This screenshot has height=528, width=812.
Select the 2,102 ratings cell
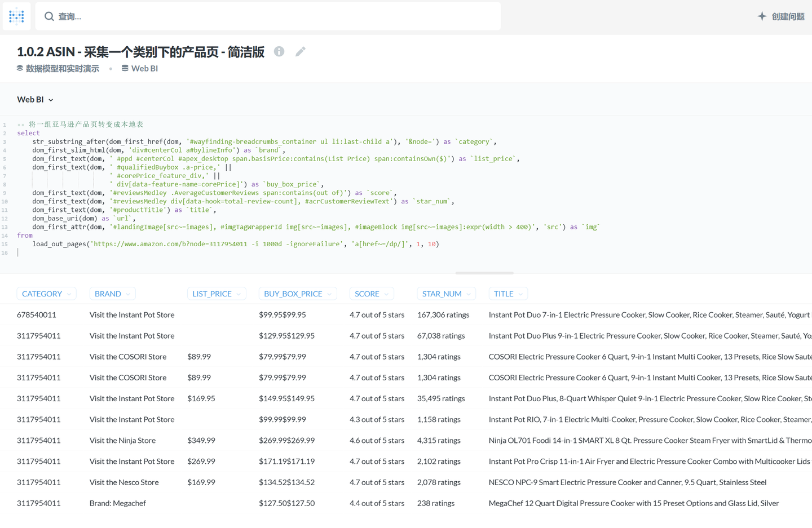click(439, 461)
